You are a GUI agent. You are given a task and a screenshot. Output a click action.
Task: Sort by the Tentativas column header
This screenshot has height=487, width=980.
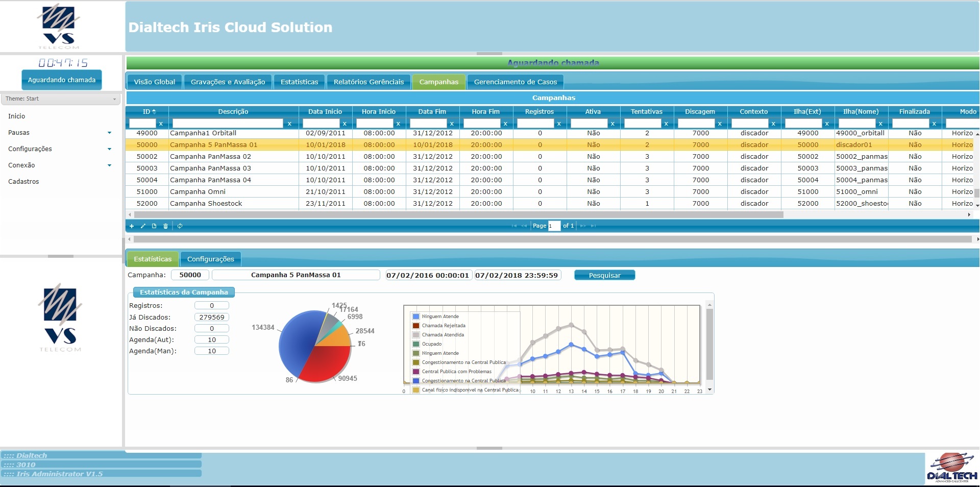(646, 111)
